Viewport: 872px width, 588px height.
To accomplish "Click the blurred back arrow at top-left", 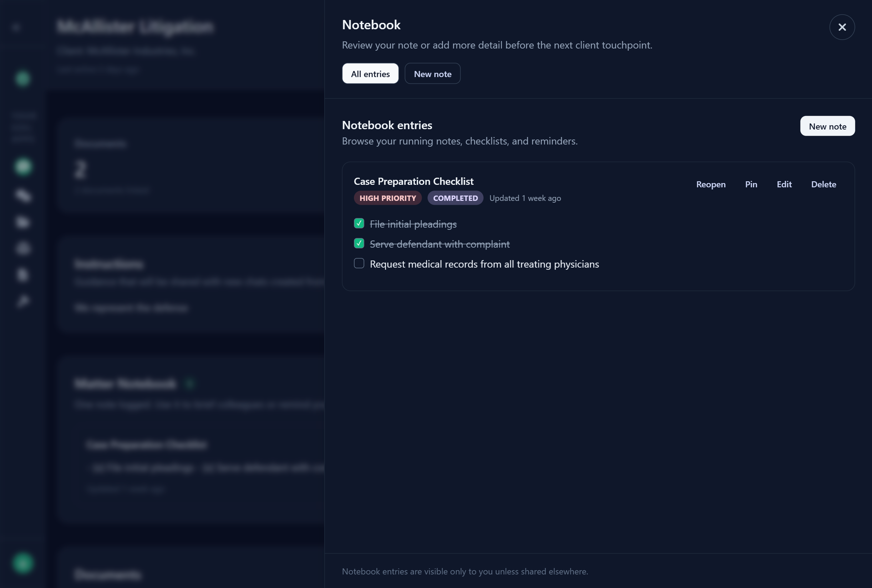I will click(16, 27).
